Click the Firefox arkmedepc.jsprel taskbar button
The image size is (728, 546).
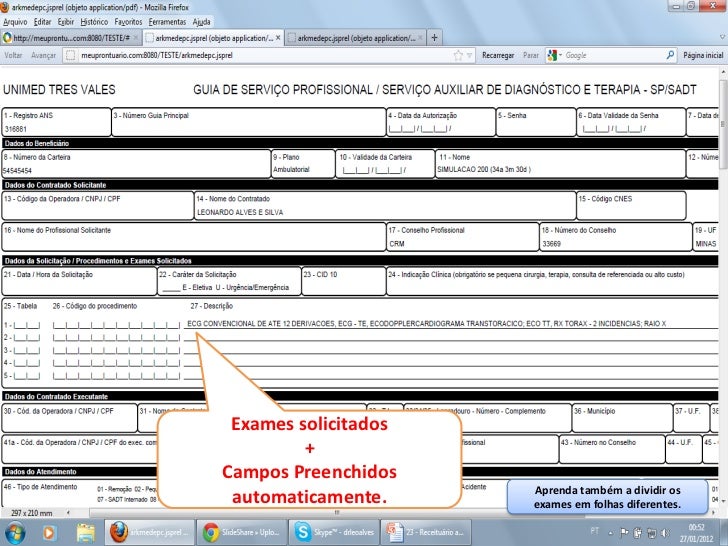coord(150,533)
